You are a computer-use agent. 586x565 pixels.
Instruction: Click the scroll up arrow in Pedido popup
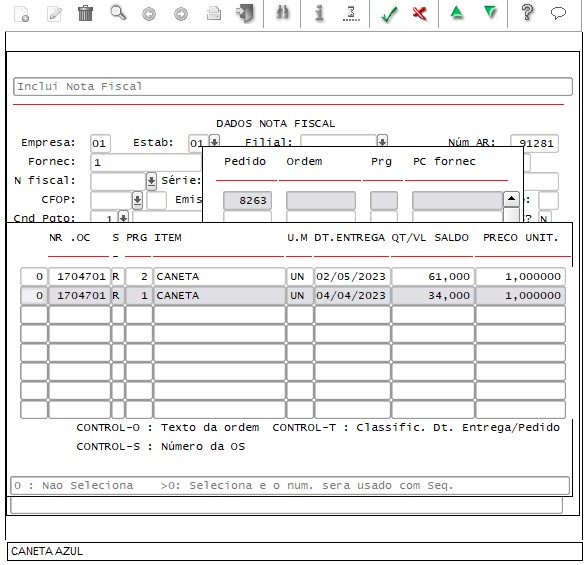(511, 199)
